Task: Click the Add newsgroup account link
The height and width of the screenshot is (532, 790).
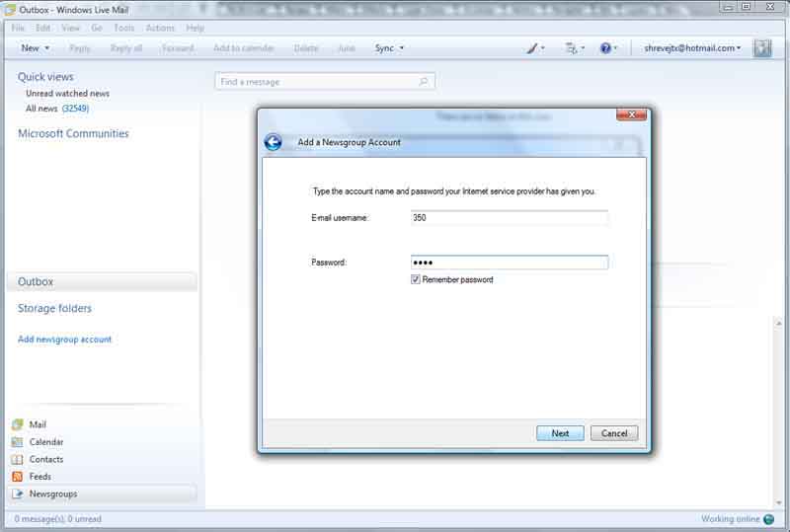Action: point(64,340)
